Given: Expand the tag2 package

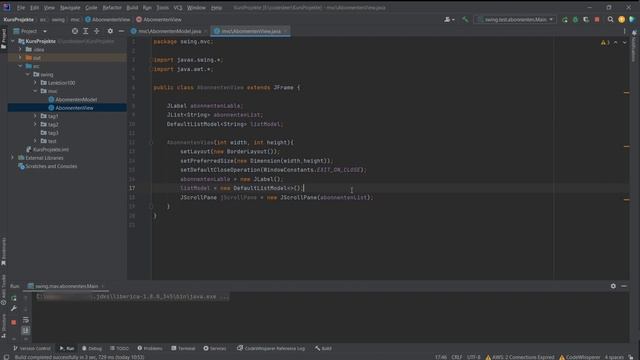Looking at the screenshot, I should click(x=35, y=124).
